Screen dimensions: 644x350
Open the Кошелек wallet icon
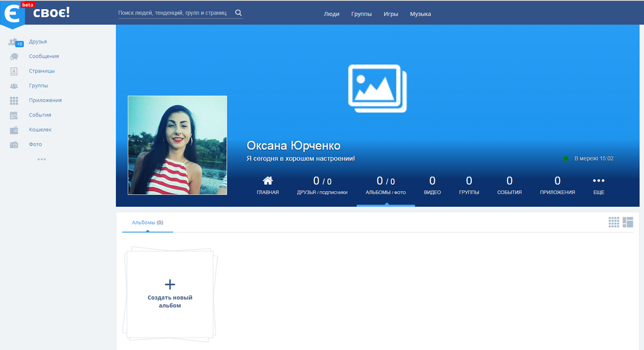tap(14, 130)
